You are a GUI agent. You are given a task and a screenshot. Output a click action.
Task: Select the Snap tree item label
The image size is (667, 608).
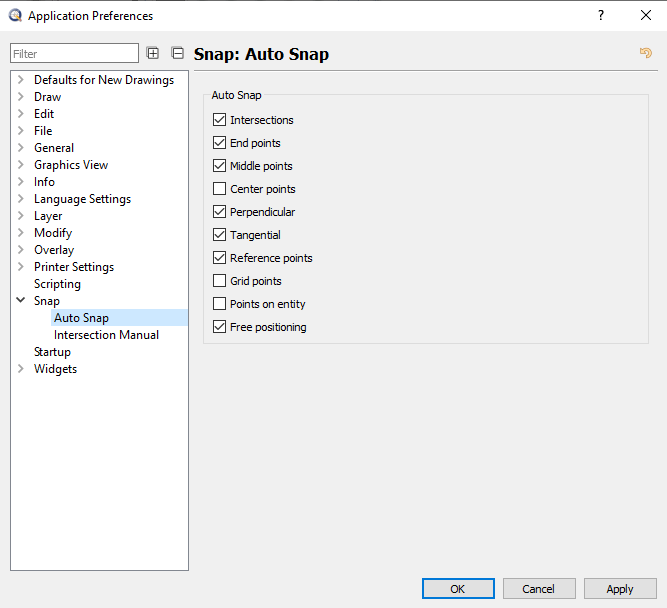[47, 301]
